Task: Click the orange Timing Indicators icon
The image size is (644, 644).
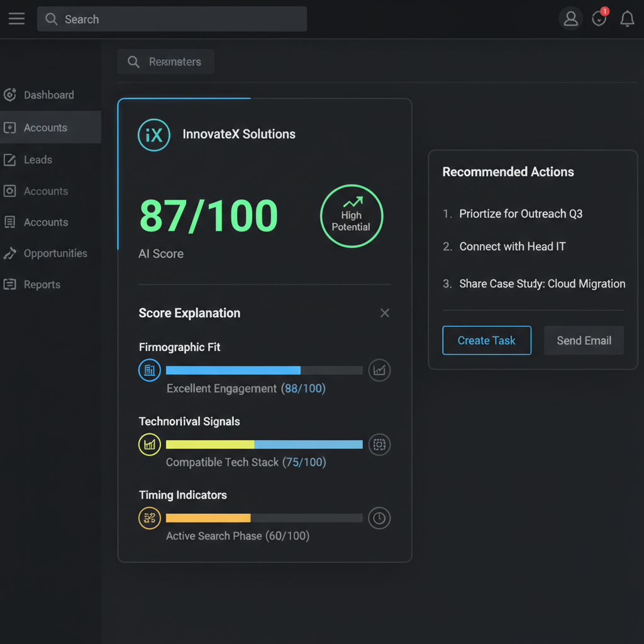Action: (150, 518)
